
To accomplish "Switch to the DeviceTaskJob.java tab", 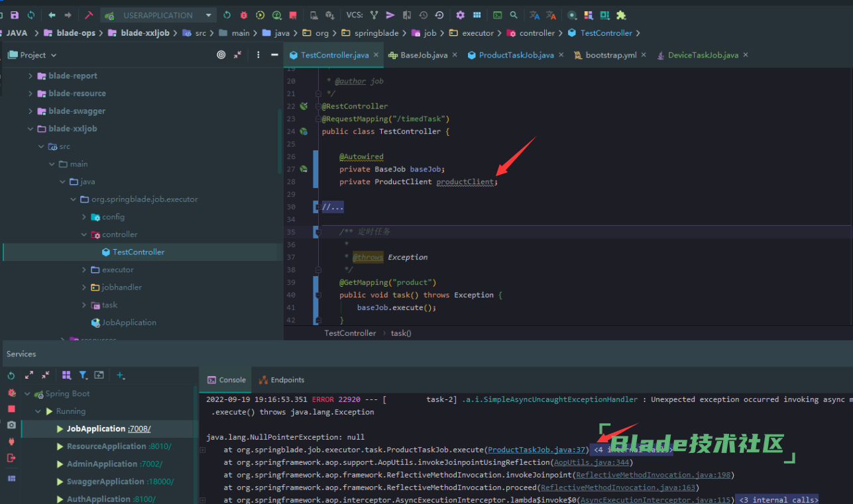I will tap(703, 55).
